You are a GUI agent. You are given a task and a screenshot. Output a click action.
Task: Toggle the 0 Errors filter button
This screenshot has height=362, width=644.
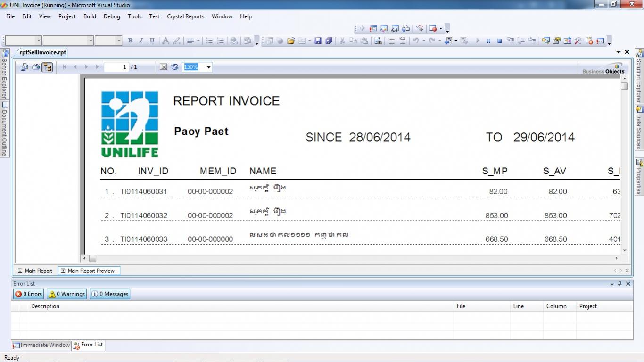(29, 294)
